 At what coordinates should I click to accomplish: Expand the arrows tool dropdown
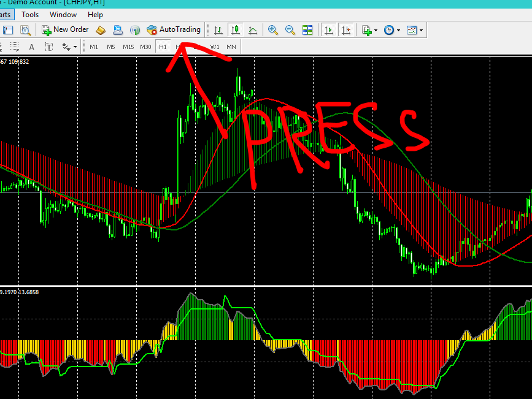coord(75,47)
